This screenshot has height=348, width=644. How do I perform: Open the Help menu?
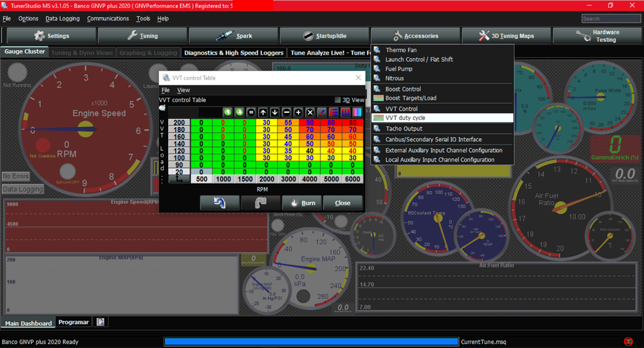163,19
